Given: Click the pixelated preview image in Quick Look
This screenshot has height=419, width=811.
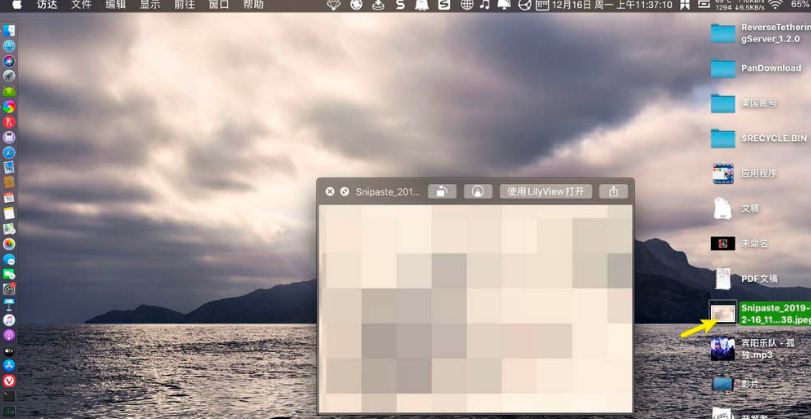Looking at the screenshot, I should (x=475, y=308).
